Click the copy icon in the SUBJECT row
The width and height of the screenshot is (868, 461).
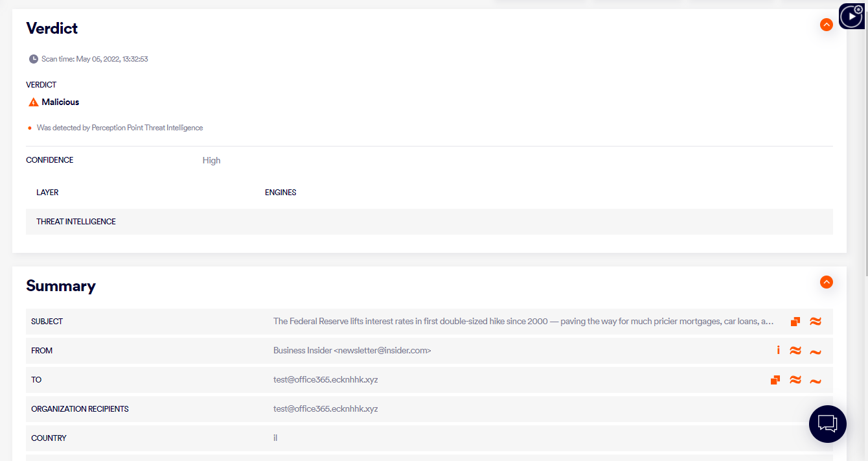coord(795,322)
